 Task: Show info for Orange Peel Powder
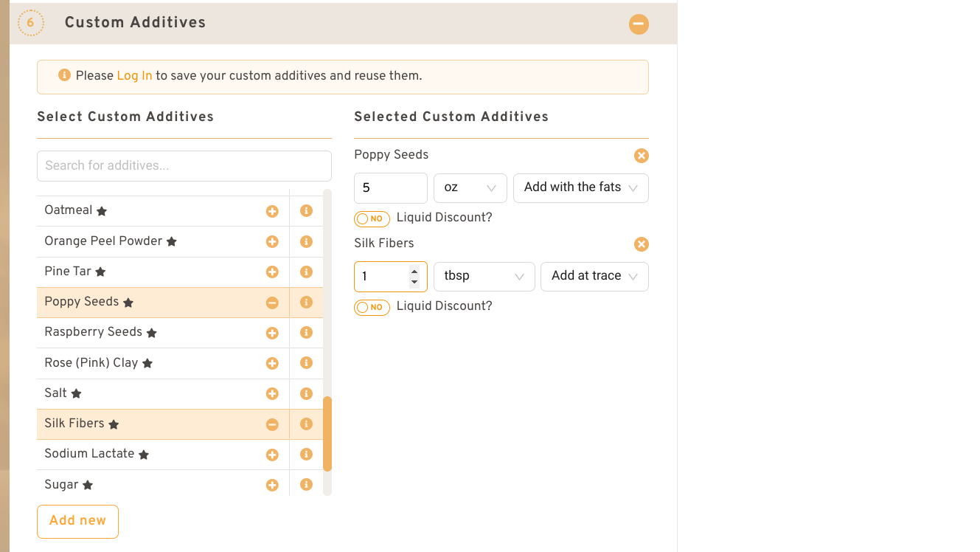coord(307,241)
